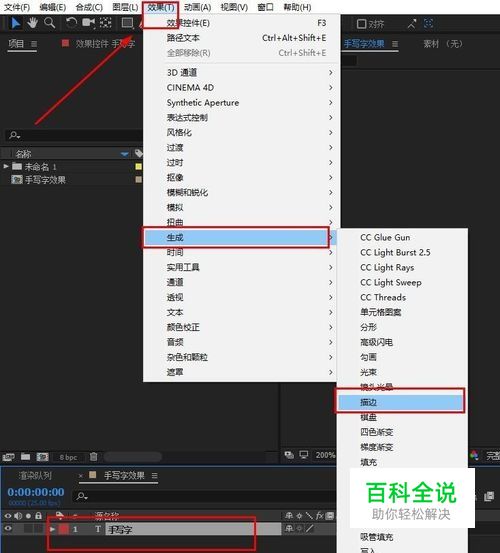Open the 合成(C) menu

(89, 7)
